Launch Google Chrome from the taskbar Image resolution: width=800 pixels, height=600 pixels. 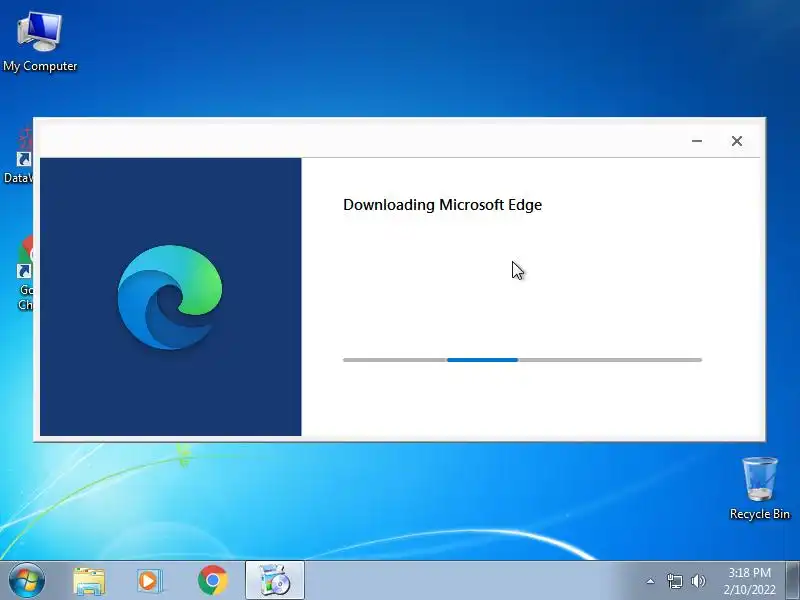tap(213, 580)
